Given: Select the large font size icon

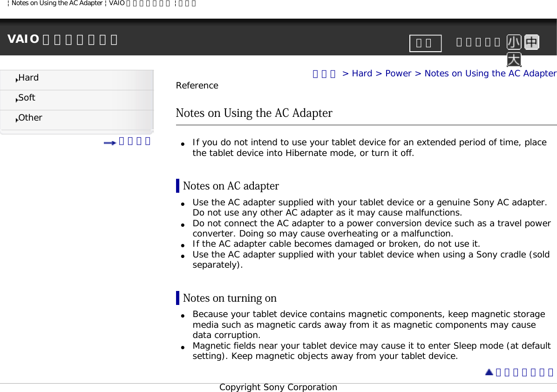Looking at the screenshot, I should coord(514,60).
